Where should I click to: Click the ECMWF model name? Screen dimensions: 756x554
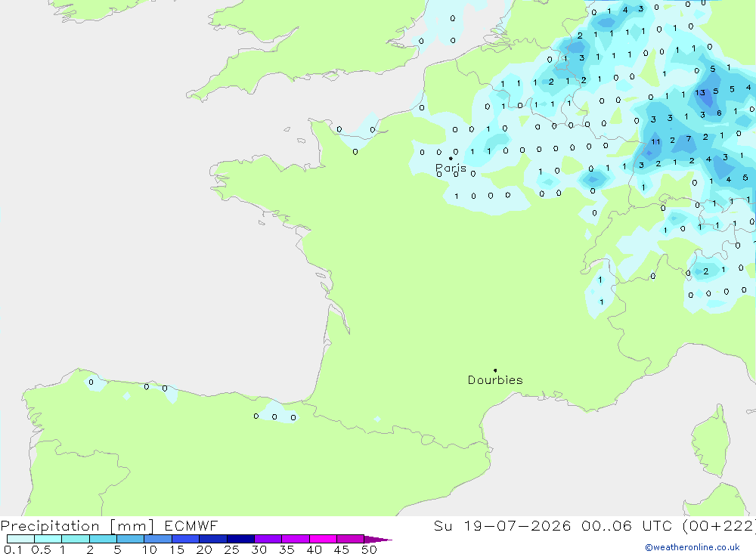[x=191, y=525]
